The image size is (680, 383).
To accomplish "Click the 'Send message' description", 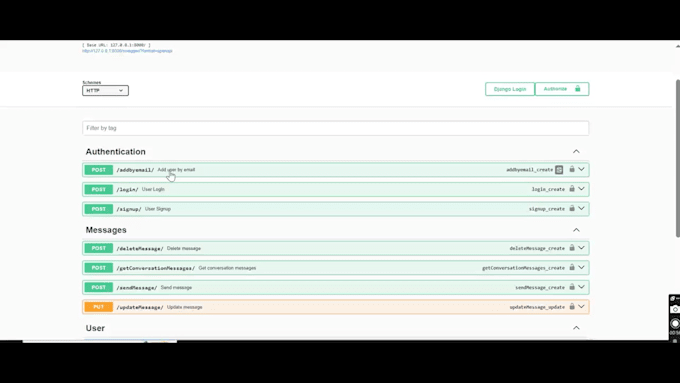I will (x=176, y=287).
